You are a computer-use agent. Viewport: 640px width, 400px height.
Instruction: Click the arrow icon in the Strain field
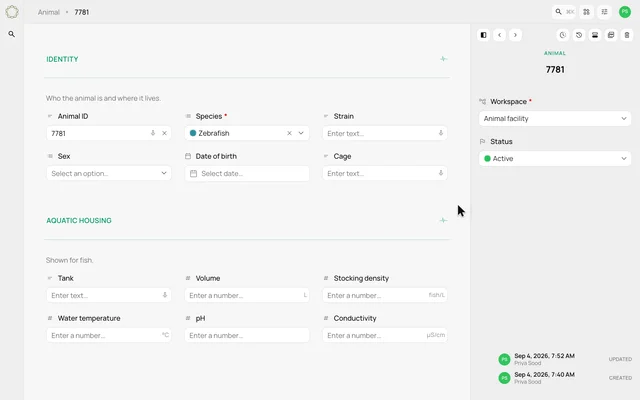(x=441, y=133)
